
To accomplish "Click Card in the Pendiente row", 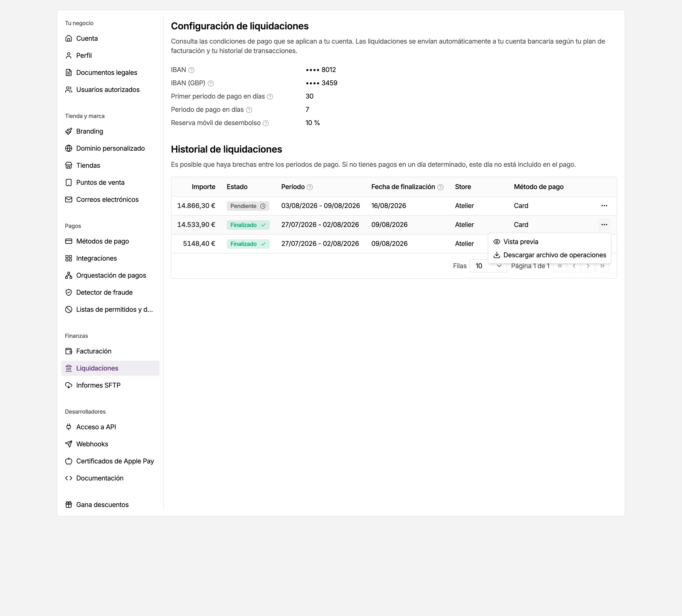I will click(x=521, y=206).
